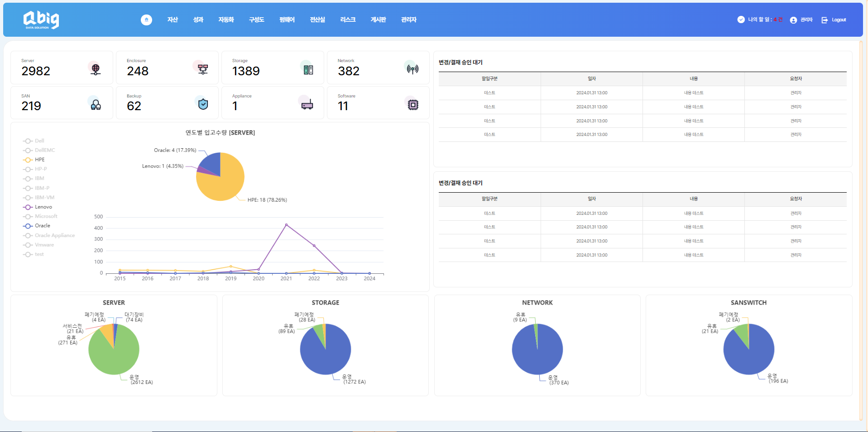This screenshot has height=432, width=868.
Task: Open the Software 11 summary card
Action: pyautogui.click(x=378, y=103)
